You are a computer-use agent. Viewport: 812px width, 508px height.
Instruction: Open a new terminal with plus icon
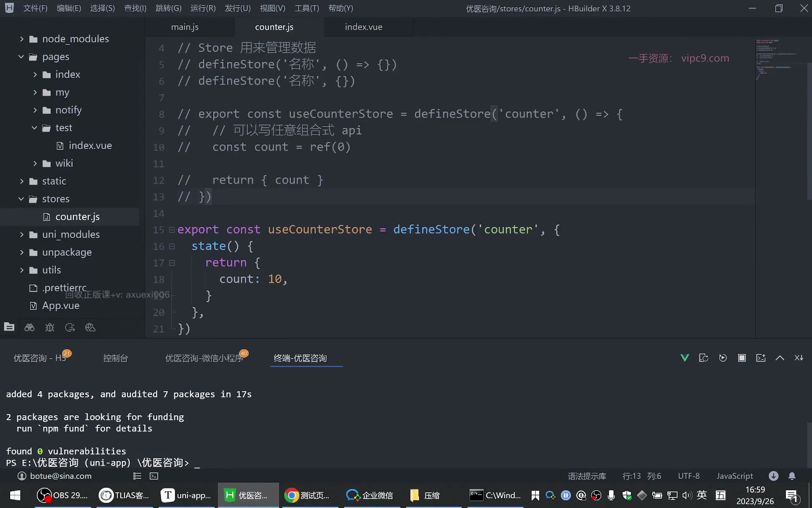[761, 358]
